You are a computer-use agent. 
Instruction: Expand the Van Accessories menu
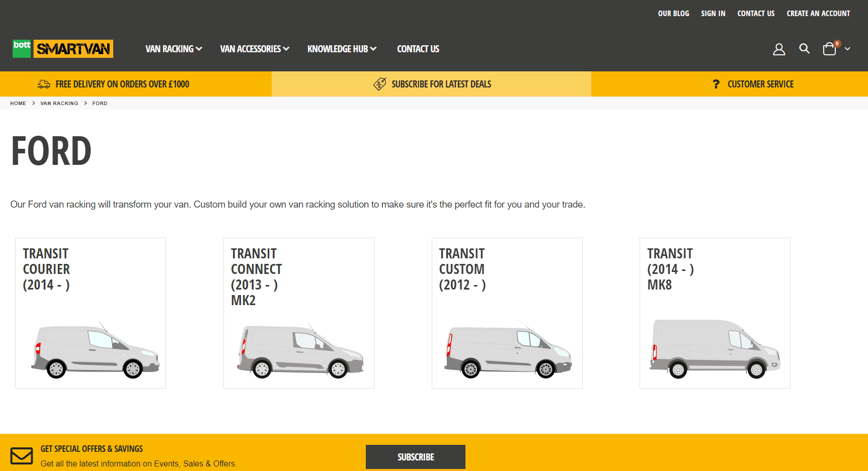(x=255, y=49)
